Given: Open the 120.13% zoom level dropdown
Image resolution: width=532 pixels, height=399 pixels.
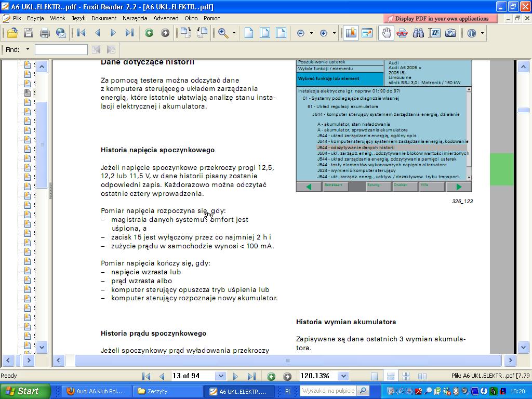Looking at the screenshot, I should pyautogui.click(x=344, y=376).
